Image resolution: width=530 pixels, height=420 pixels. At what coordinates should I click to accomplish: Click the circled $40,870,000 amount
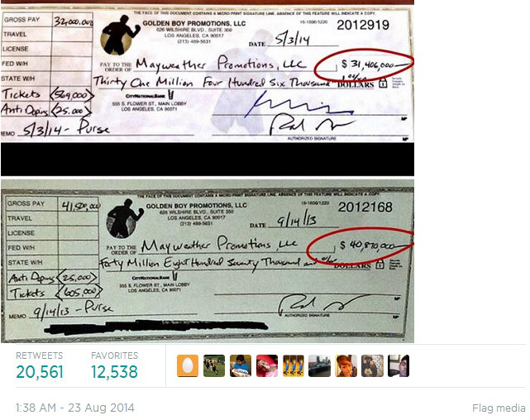360,246
